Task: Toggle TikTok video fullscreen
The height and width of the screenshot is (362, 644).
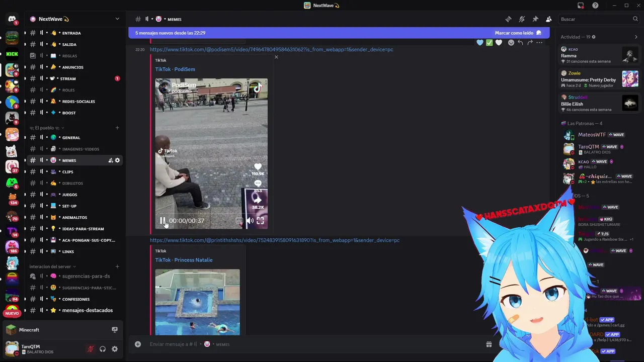Action: coord(260,220)
